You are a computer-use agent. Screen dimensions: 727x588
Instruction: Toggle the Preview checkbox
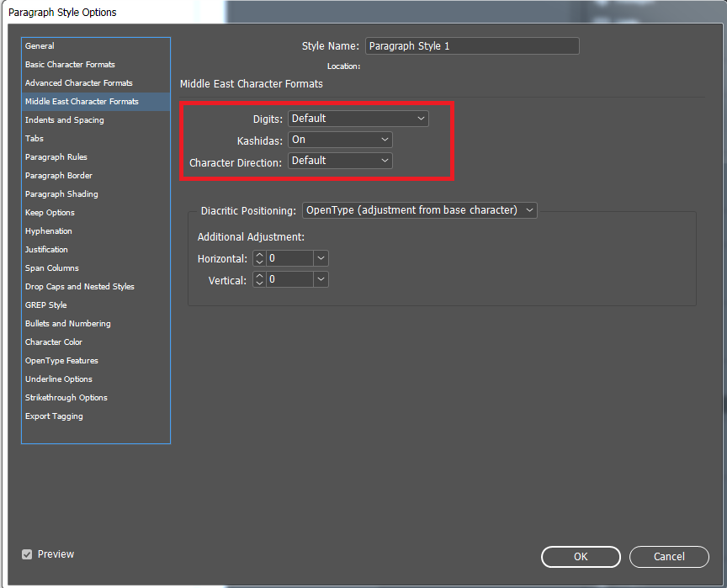27,554
